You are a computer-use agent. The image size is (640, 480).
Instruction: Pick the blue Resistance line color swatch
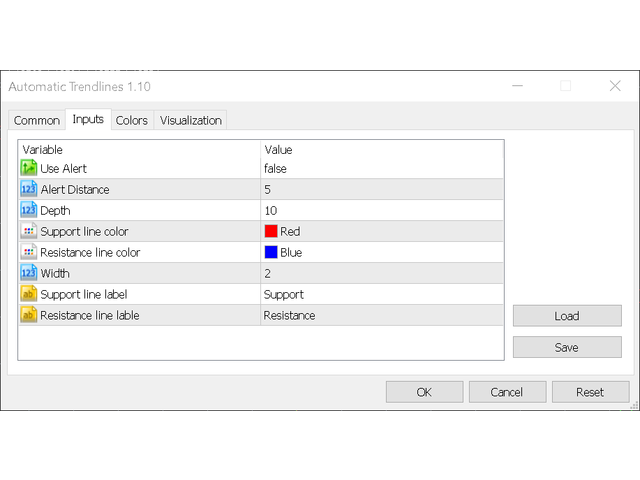[271, 252]
